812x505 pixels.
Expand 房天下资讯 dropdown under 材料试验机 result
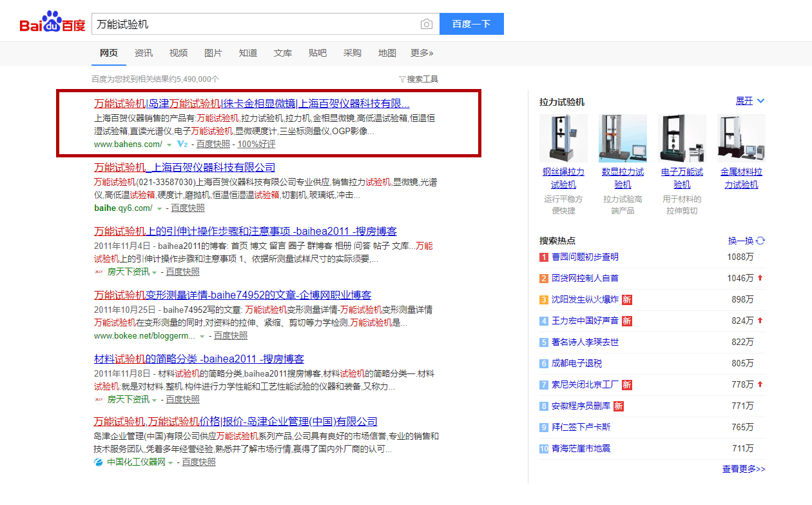[155, 400]
